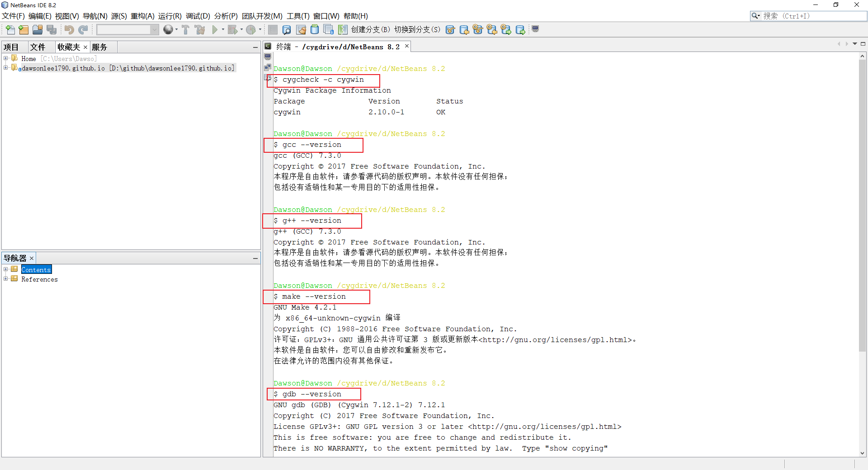Select Home folder in favorites tree
The height and width of the screenshot is (470, 868).
[59, 59]
